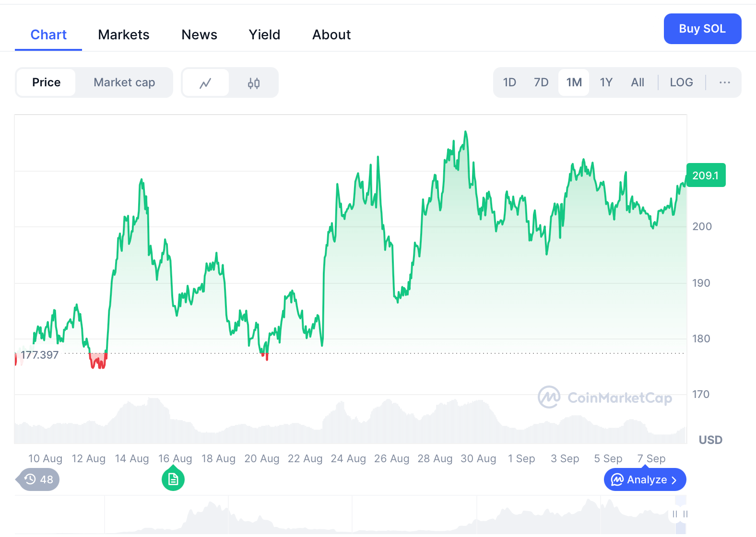Show the All time range
This screenshot has height=537, width=756.
tap(638, 82)
